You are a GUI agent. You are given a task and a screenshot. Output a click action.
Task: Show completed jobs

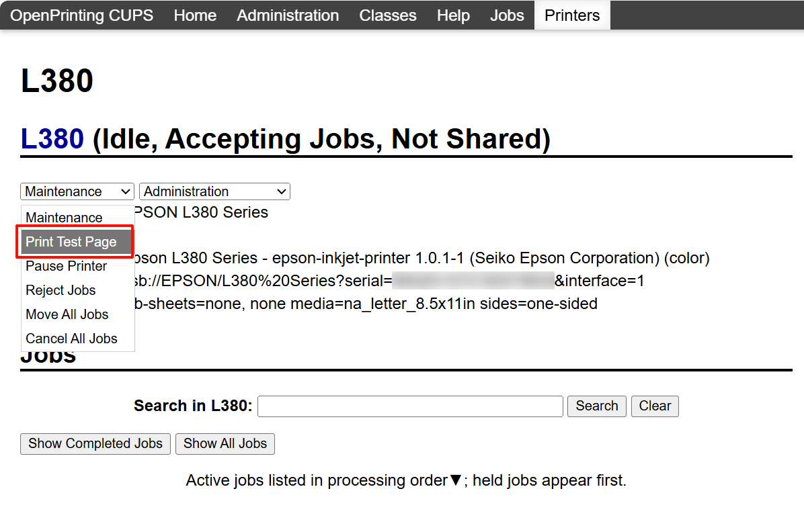pos(95,443)
